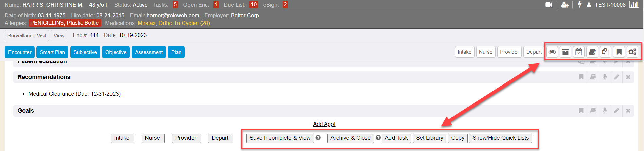The height and width of the screenshot is (151, 644).
Task: Click help icon next to Archive & Close
Action: pos(378,138)
